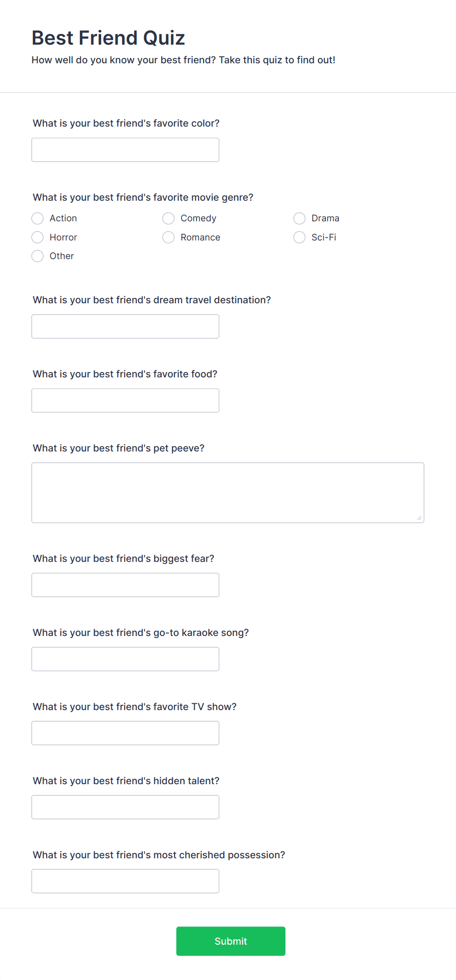Click the favorite movie genre question label
The image size is (456, 980).
tap(143, 197)
